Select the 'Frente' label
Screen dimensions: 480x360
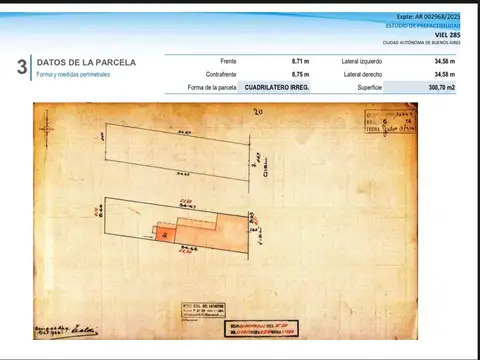coord(228,61)
